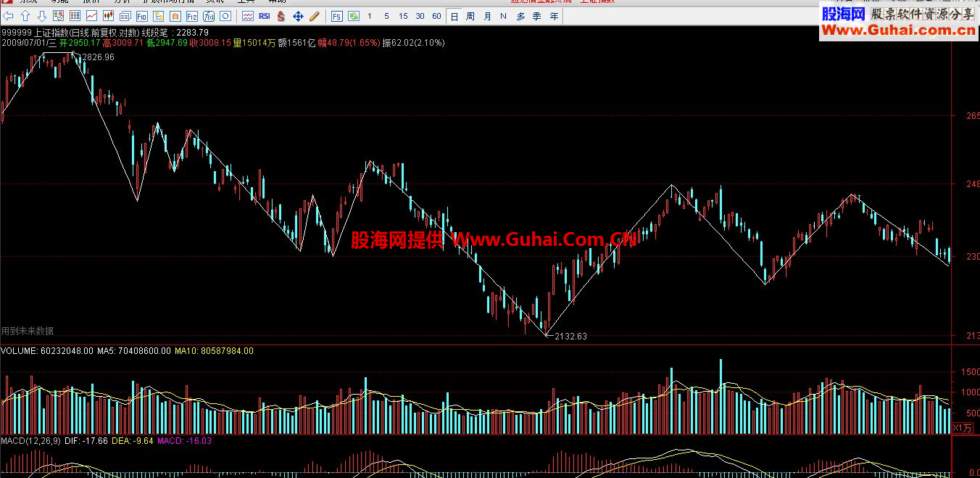
Task: Click the 2826.96 high price label
Action: tap(99, 57)
